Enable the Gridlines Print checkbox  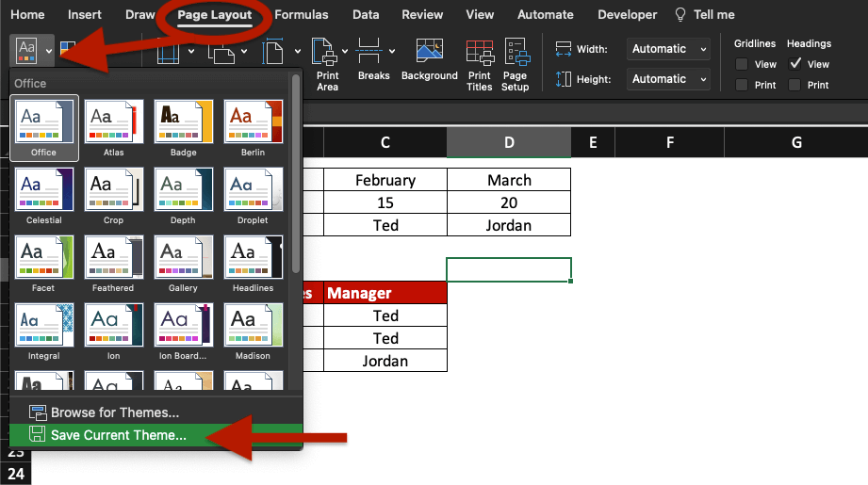point(742,85)
